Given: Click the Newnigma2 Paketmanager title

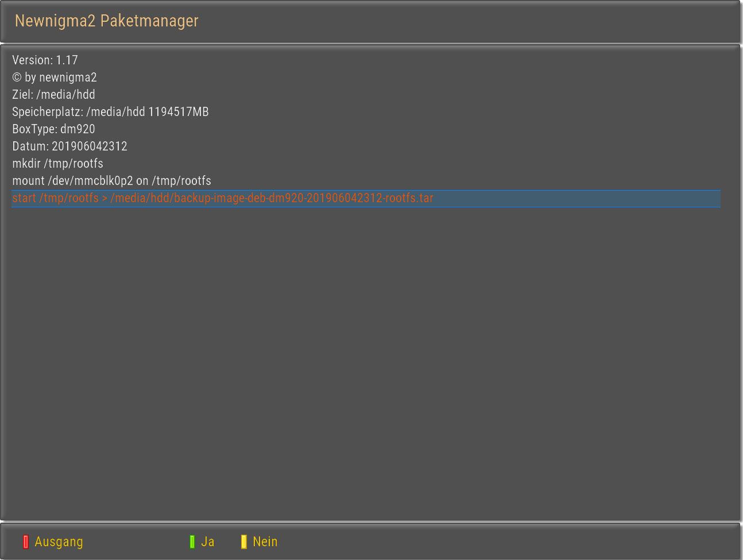Looking at the screenshot, I should point(106,21).
